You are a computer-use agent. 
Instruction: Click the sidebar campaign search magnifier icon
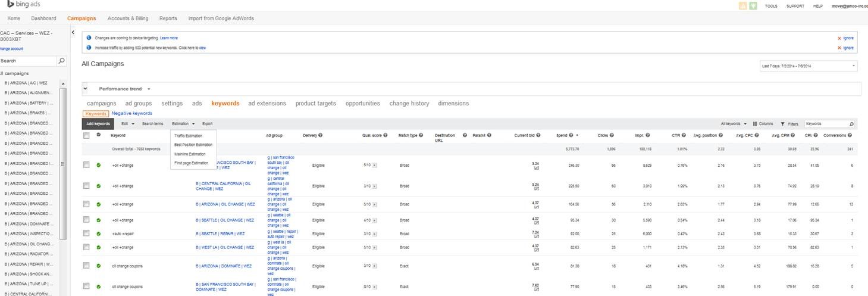point(62,61)
